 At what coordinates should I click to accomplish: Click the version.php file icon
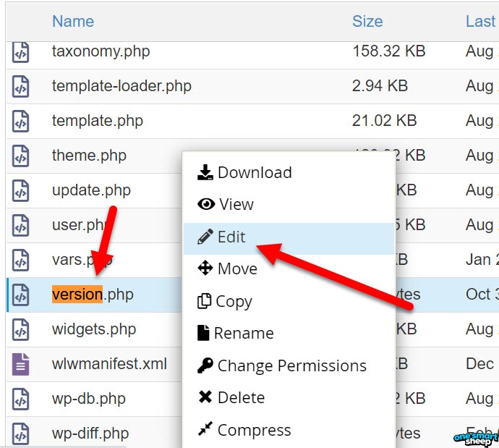(21, 295)
